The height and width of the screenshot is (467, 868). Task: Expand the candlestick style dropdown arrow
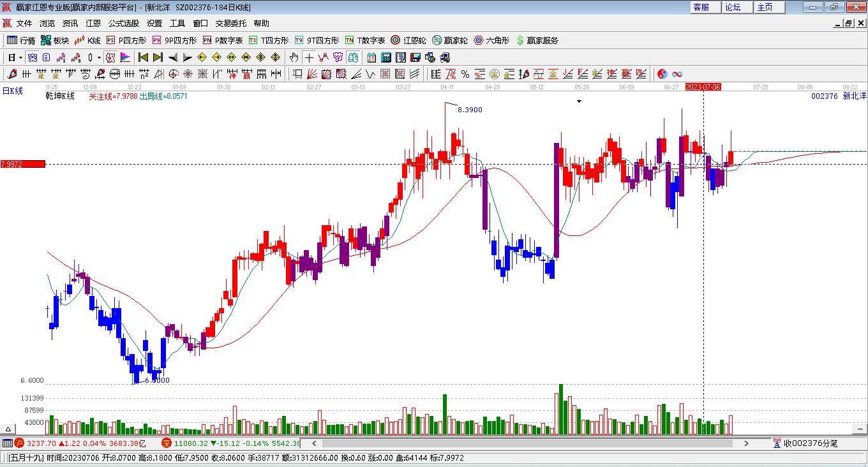pos(100,57)
